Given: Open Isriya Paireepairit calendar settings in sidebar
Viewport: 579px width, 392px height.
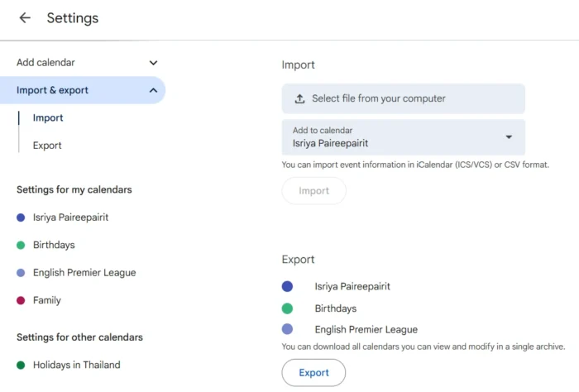Looking at the screenshot, I should [70, 218].
